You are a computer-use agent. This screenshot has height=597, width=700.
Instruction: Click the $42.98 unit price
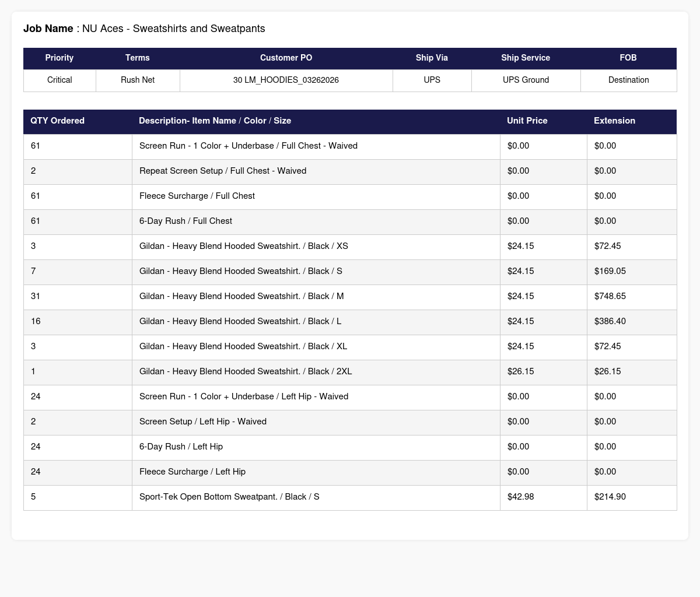(521, 497)
